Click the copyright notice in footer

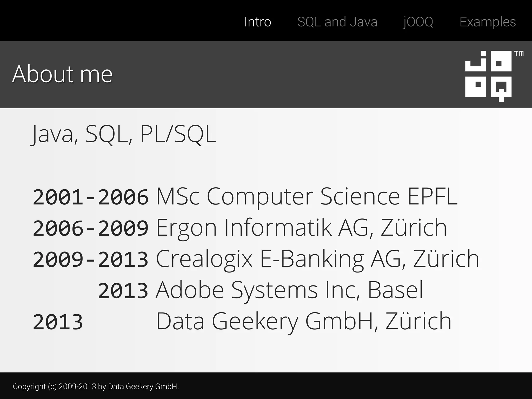[96, 387]
